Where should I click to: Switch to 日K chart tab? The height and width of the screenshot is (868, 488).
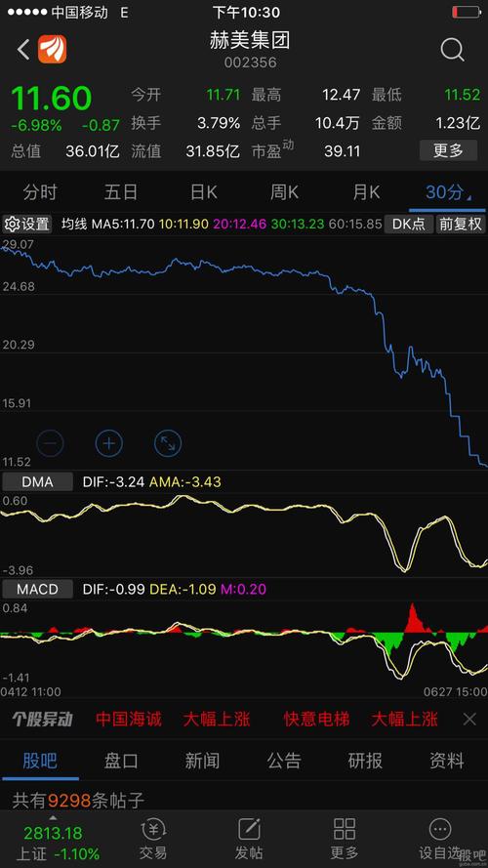(204, 192)
